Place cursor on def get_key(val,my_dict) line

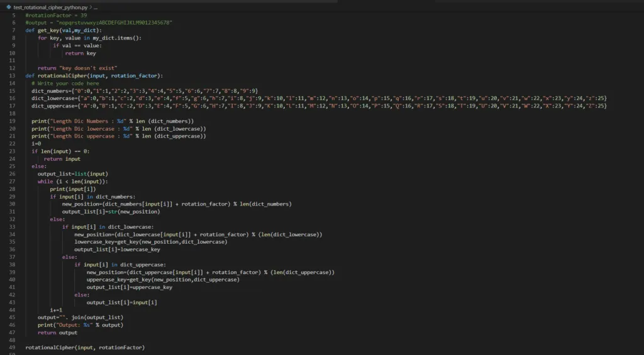[64, 30]
